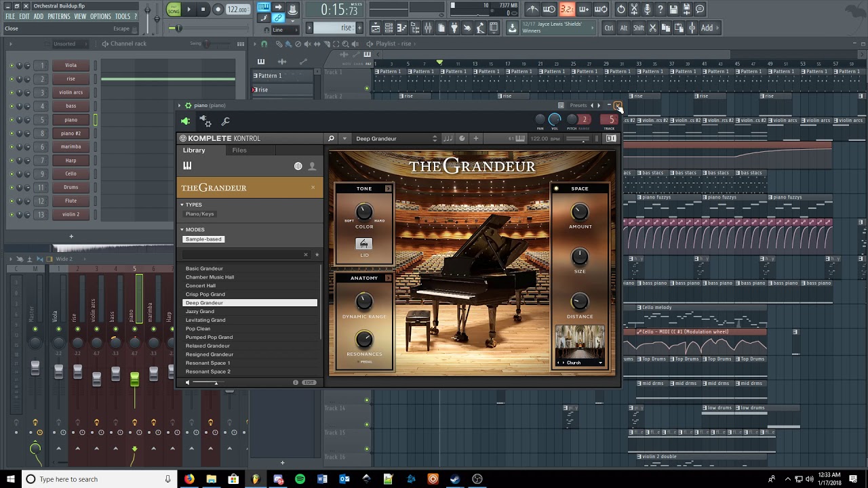Click the tempo field showing 122.000
868x488 pixels.
point(237,9)
